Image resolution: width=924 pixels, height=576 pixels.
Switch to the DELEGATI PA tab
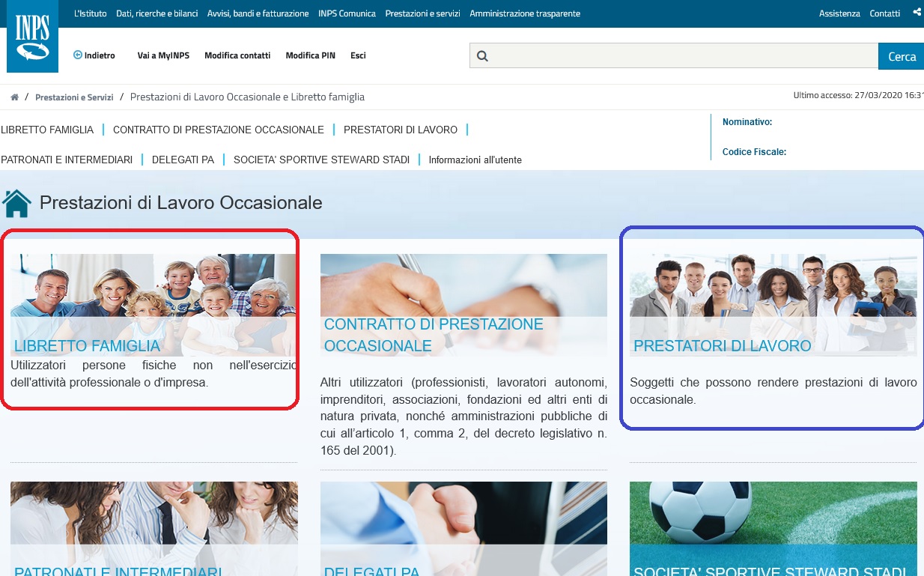pos(183,159)
